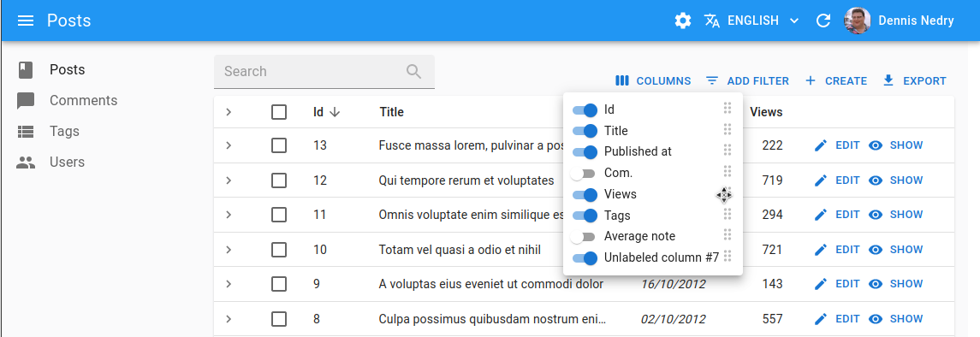Disable the Published at column switch
Viewport: 980px width, 337px height.
pos(585,151)
